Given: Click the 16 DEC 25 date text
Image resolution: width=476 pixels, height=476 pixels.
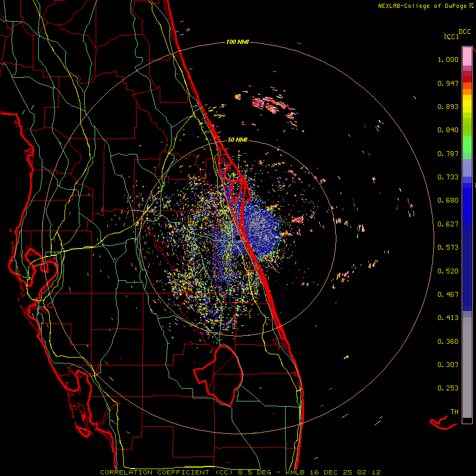Looking at the screenshot, I should tap(332, 472).
